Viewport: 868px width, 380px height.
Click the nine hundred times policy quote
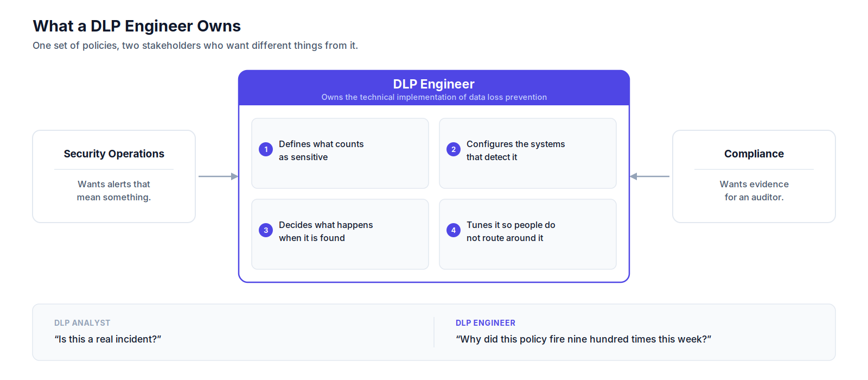[584, 339]
